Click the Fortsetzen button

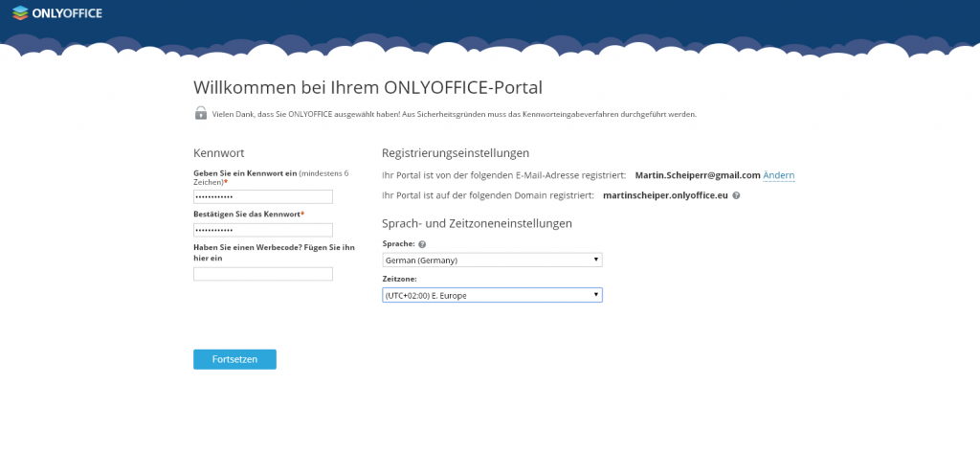coord(234,359)
